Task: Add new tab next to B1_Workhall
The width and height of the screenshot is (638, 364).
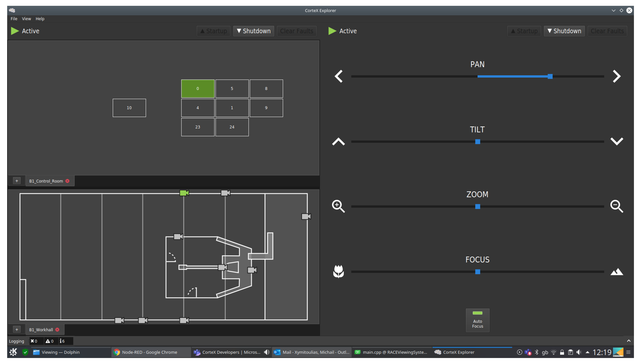Action: [17, 330]
